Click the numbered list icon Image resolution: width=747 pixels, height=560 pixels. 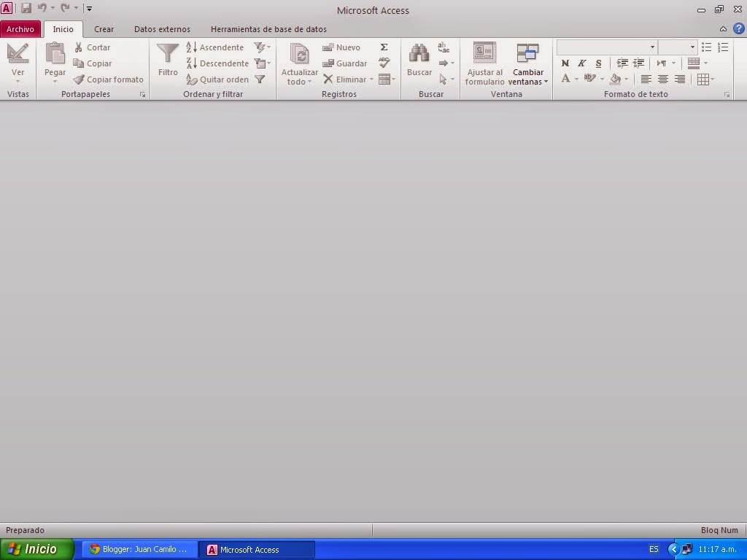coord(723,47)
